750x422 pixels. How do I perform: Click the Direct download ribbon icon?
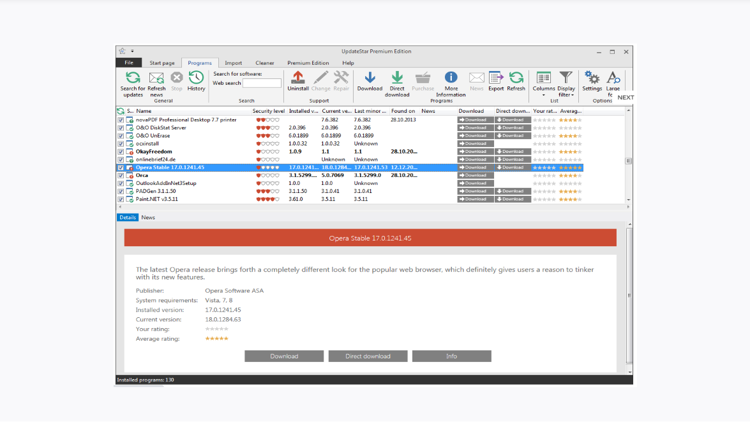tap(397, 78)
